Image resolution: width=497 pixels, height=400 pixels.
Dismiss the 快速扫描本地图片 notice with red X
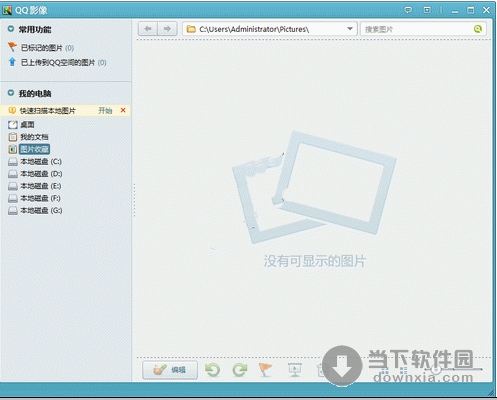[123, 110]
